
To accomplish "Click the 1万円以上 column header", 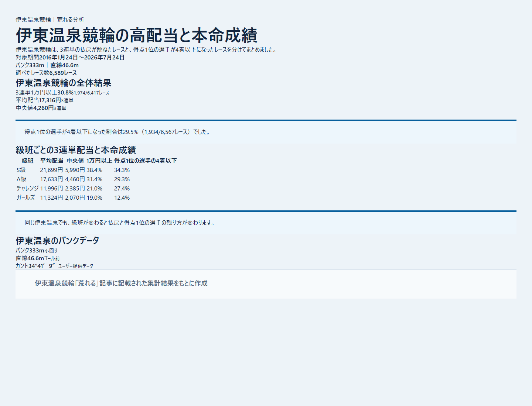I will pyautogui.click(x=99, y=161).
